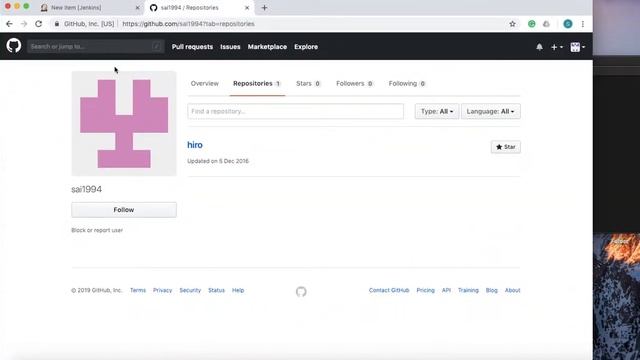
Task: Select the sai1994 / Repositories browser tab
Action: click(x=199, y=8)
